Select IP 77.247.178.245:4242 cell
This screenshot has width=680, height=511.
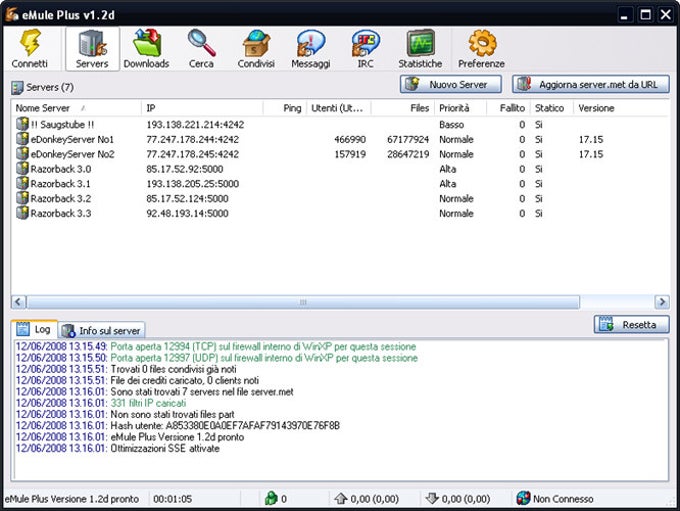click(x=193, y=154)
